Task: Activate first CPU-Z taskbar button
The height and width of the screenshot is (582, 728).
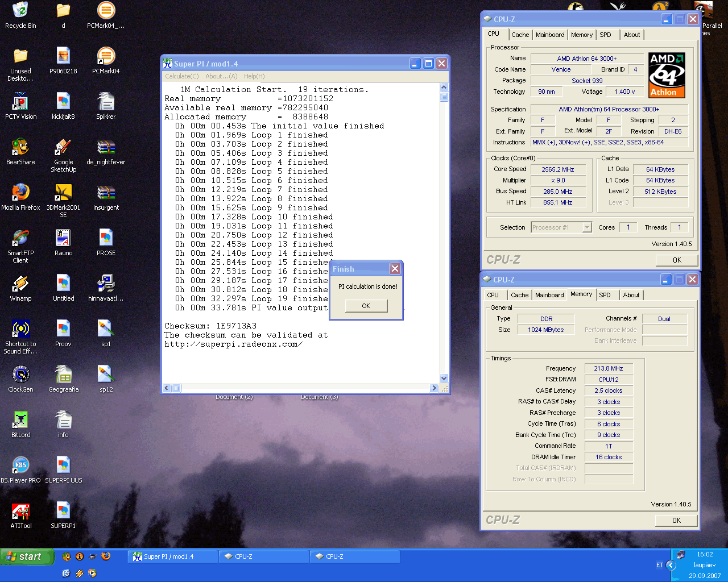Action: tap(264, 556)
